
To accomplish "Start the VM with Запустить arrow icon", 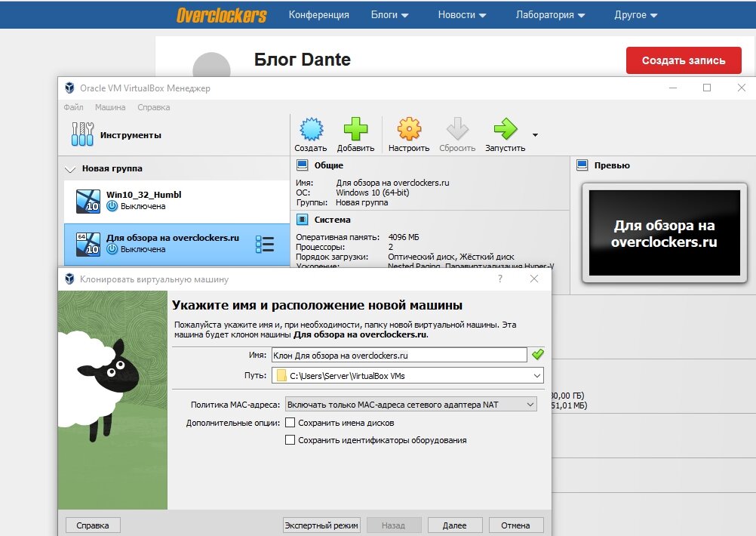I will point(506,129).
